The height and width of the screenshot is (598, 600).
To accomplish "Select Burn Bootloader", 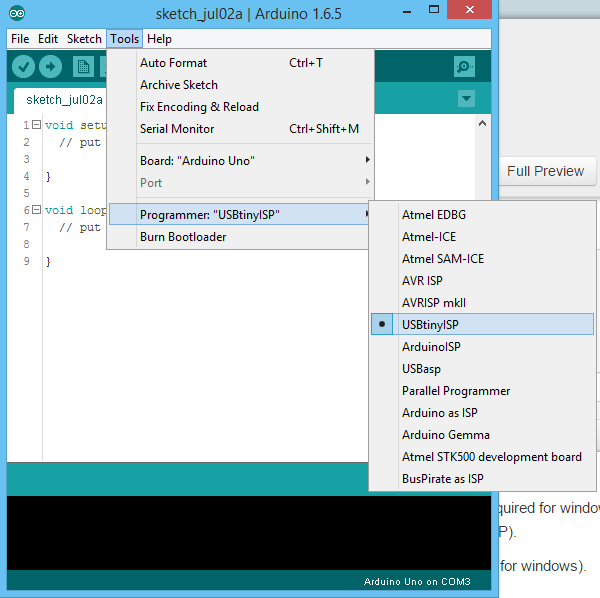I will tap(240, 237).
